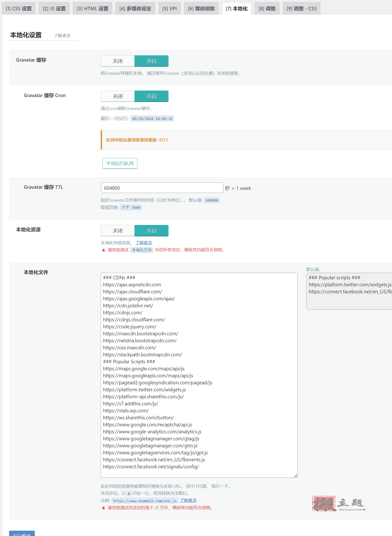Click the # comment symbol badge
Image resolution: width=392 pixels, height=536 pixels.
pyautogui.click(x=129, y=494)
